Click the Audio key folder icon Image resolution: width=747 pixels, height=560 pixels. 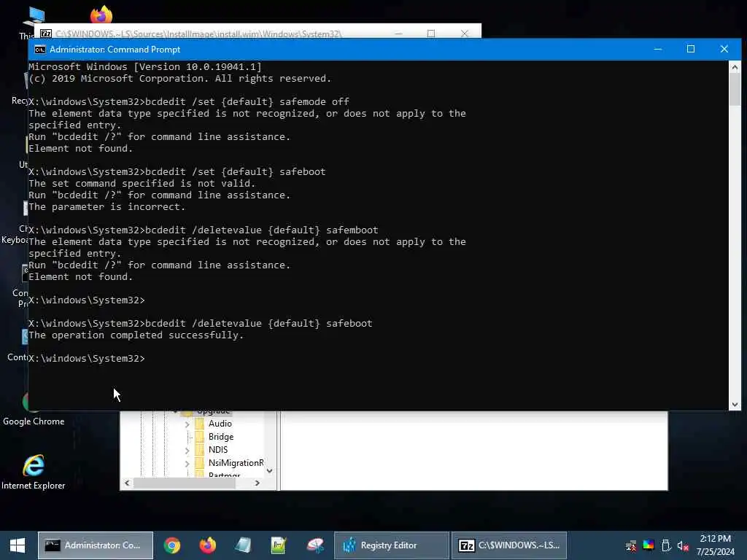(200, 424)
